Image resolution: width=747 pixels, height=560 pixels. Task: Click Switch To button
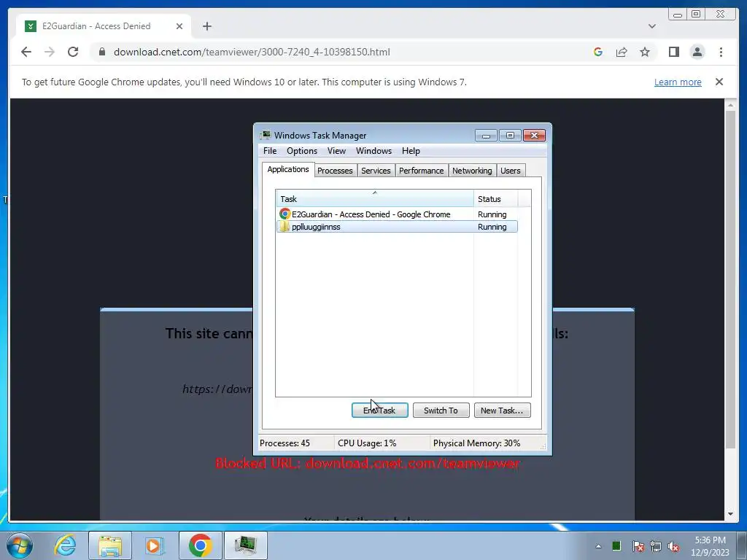[441, 410]
